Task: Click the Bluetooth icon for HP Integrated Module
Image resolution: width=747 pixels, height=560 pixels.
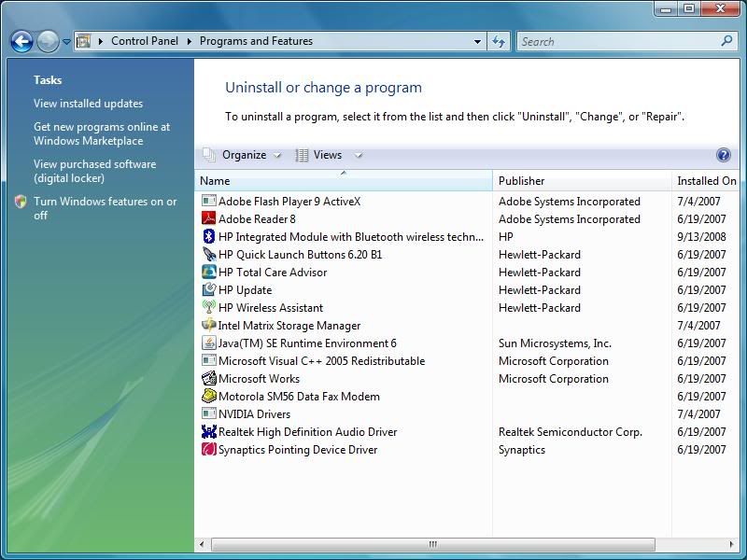Action: pyautogui.click(x=208, y=237)
